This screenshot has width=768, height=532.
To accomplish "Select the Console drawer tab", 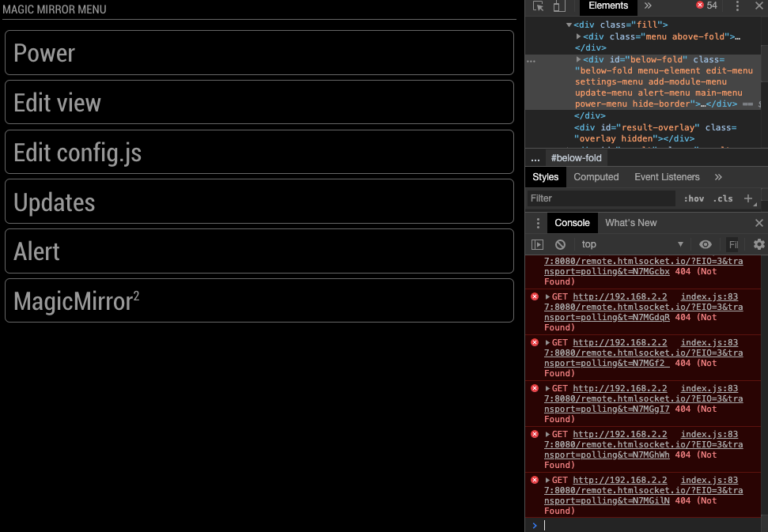I will click(572, 223).
